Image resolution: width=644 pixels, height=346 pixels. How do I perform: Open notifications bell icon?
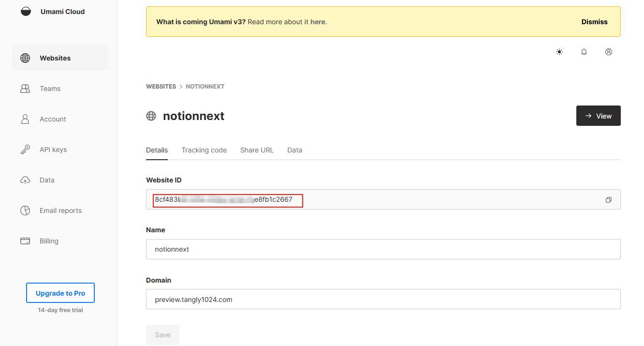click(584, 52)
